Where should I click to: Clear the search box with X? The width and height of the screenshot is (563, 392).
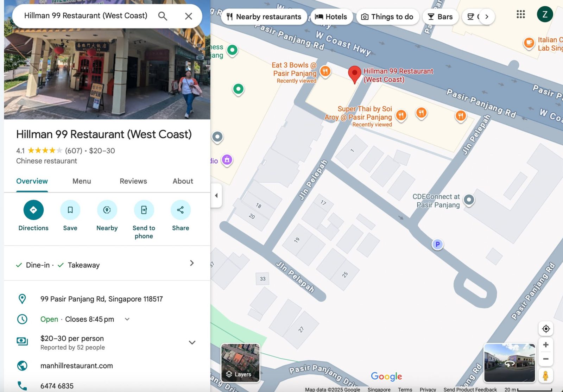[x=189, y=16]
